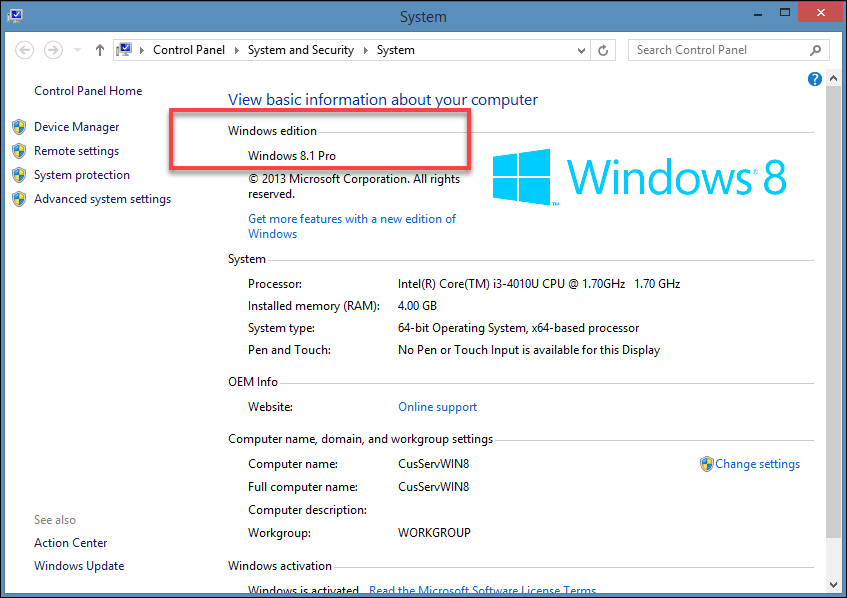
Task: Open Windows Update under See also
Action: pyautogui.click(x=79, y=566)
